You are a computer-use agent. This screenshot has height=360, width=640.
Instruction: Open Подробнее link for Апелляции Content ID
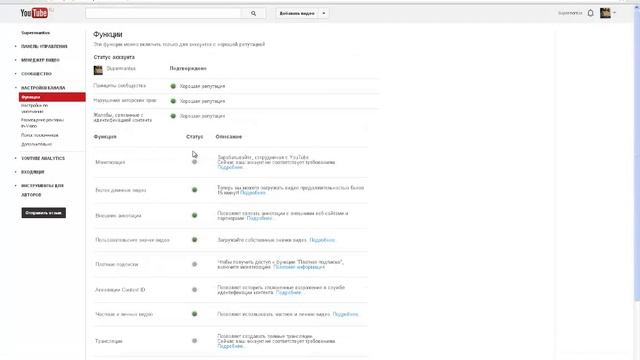point(288,293)
